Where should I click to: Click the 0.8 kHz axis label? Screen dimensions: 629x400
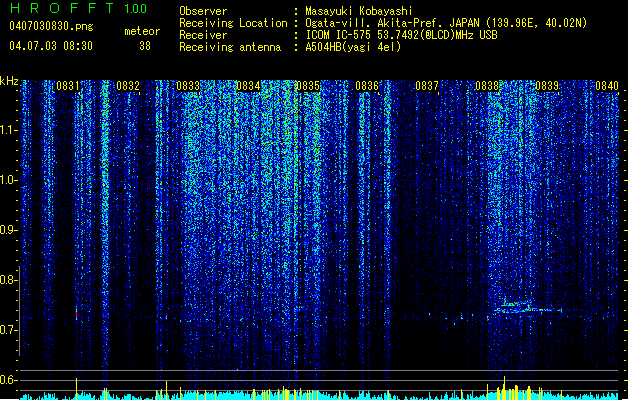[x=9, y=280]
